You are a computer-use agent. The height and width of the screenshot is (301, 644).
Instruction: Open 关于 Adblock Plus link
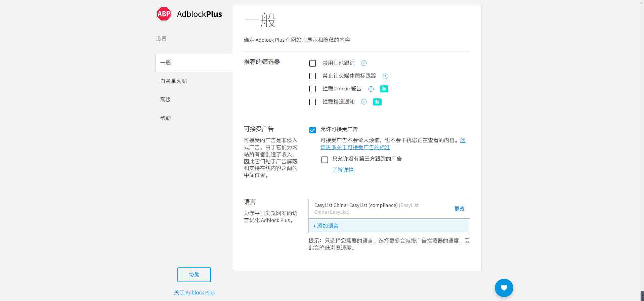(194, 292)
